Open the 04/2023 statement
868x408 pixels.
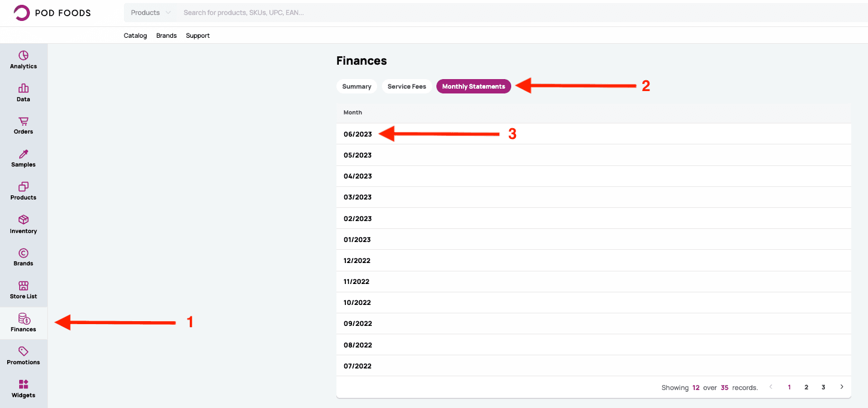(357, 176)
